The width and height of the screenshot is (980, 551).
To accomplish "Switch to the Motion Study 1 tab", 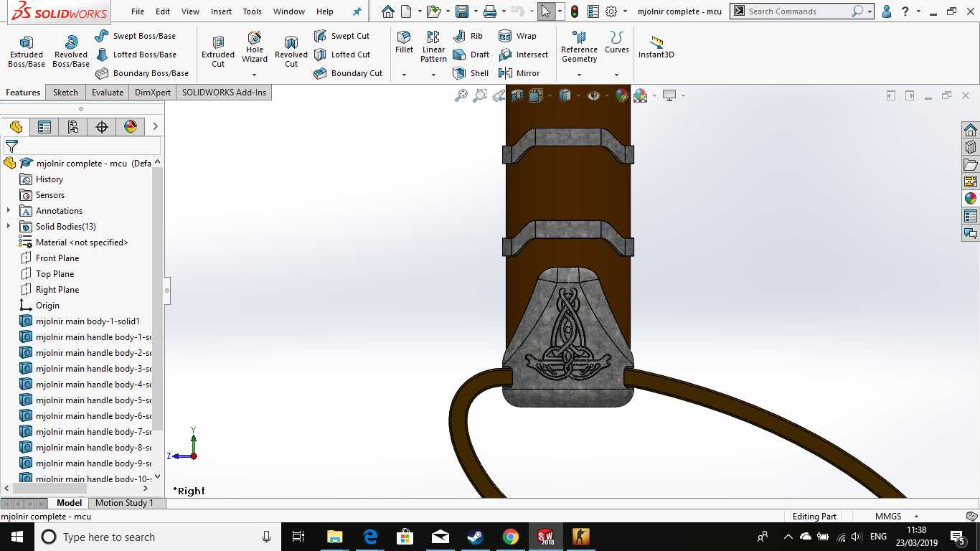I will point(124,503).
